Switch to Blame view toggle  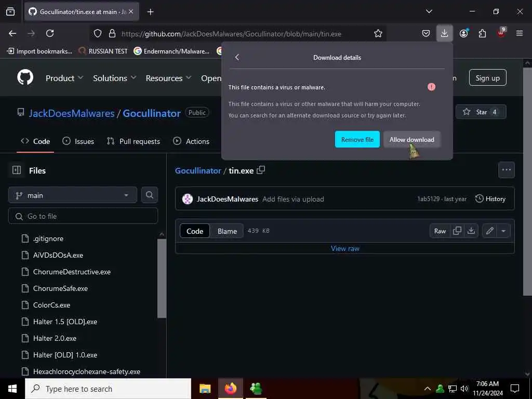coord(227,231)
